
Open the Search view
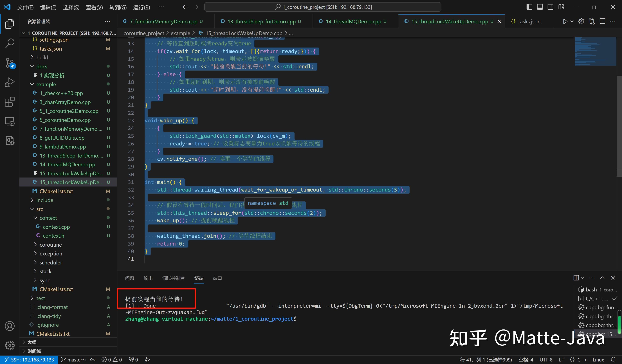click(x=10, y=43)
